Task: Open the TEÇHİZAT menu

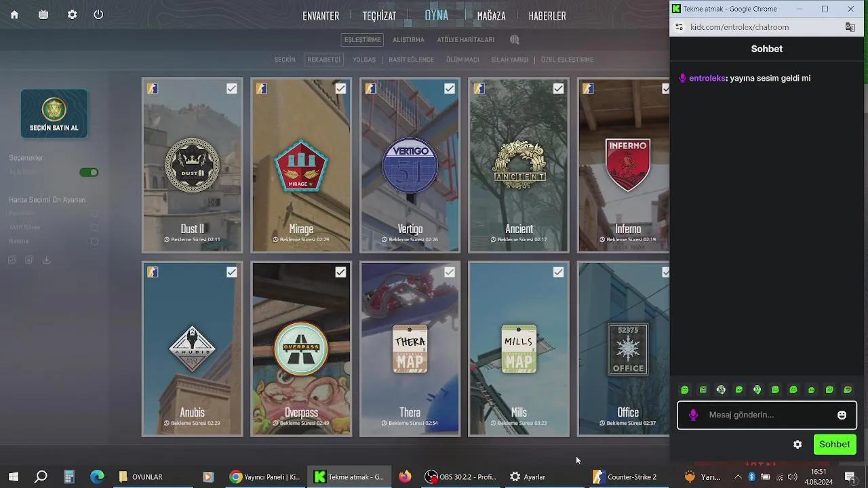Action: 379,16
